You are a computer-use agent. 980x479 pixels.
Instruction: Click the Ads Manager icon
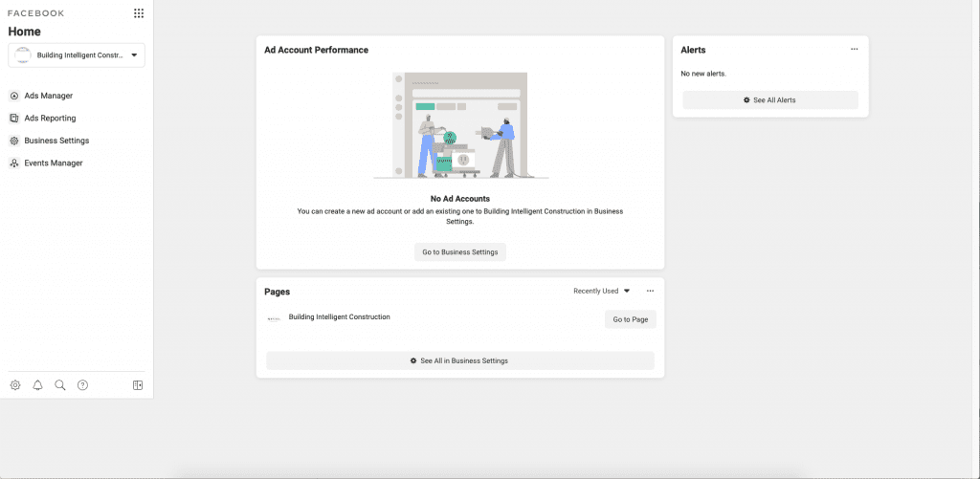(x=14, y=96)
